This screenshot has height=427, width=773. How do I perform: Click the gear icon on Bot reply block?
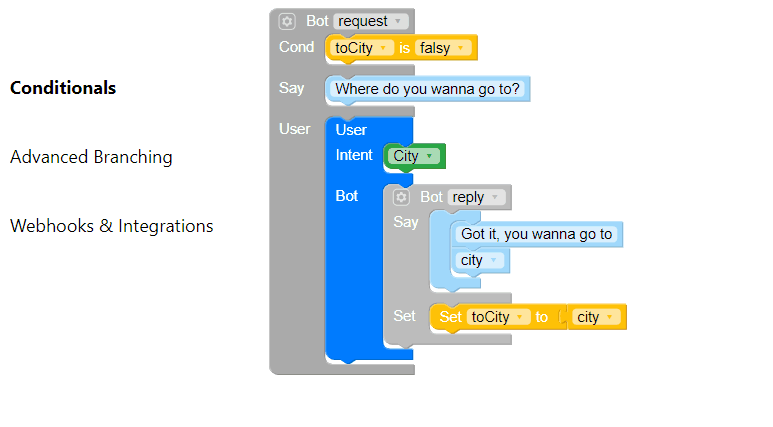[x=401, y=197]
